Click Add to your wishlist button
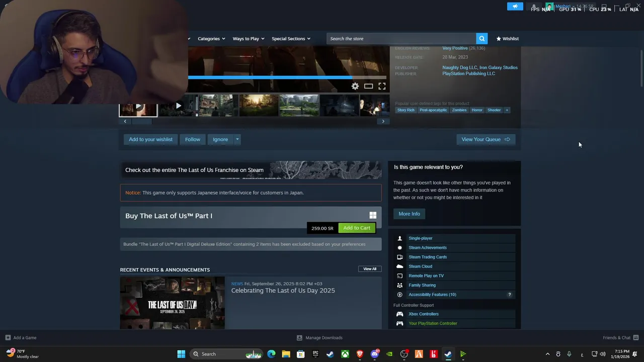Screen dimensions: 644x362 coord(150,139)
